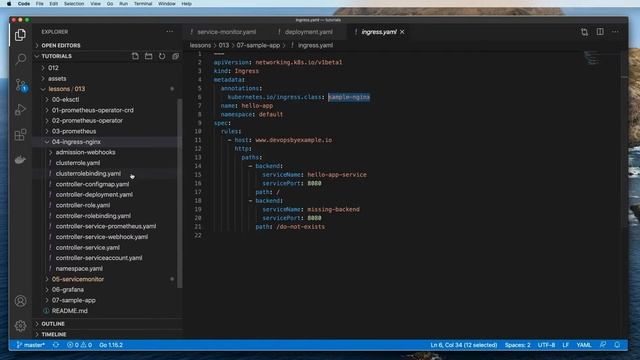This screenshot has height=360, width=640.
Task: Open namespace.yaml file
Action: point(79,269)
